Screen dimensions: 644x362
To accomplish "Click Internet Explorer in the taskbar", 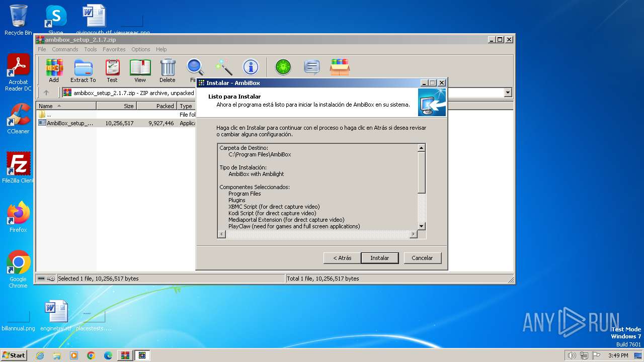I will (40, 355).
